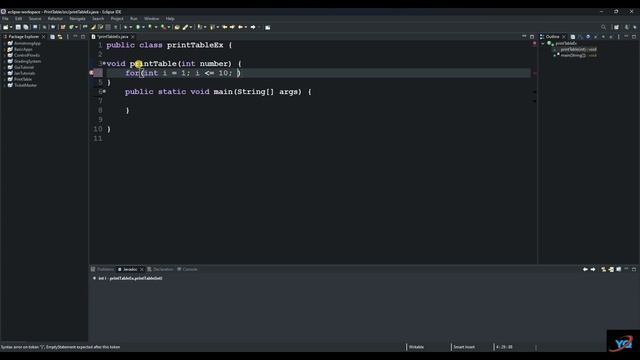Click the toolbar search magnifier icon

click(603, 27)
